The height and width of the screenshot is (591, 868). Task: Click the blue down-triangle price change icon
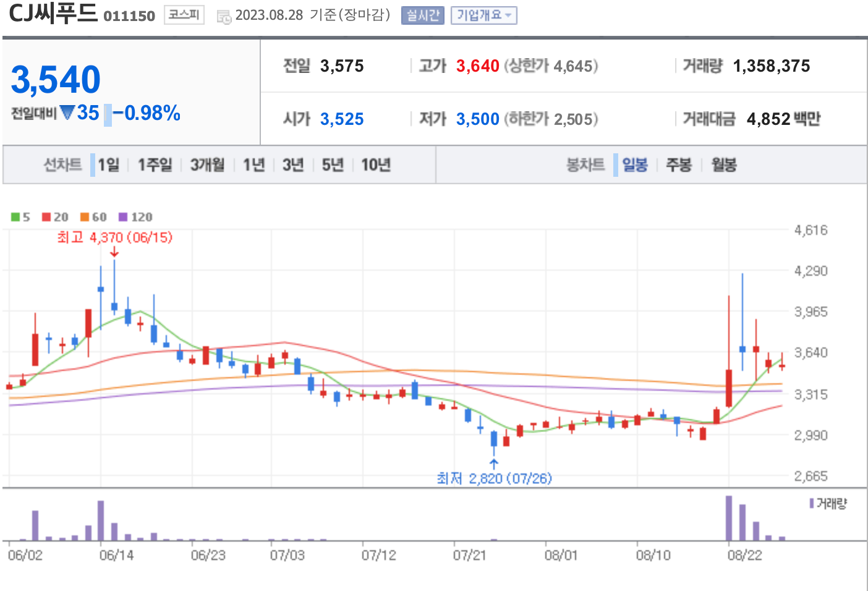[67, 113]
